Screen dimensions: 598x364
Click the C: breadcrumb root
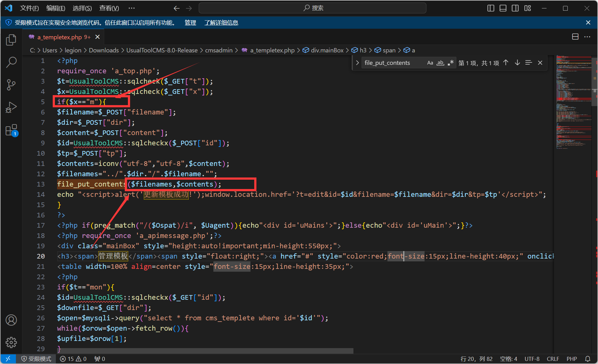coord(32,50)
